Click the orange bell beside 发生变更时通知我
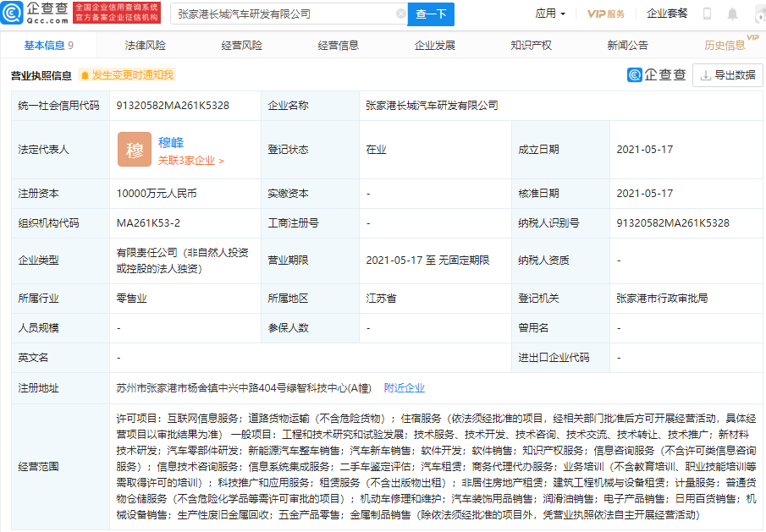Viewport: 766px width, 532px height. pyautogui.click(x=85, y=75)
